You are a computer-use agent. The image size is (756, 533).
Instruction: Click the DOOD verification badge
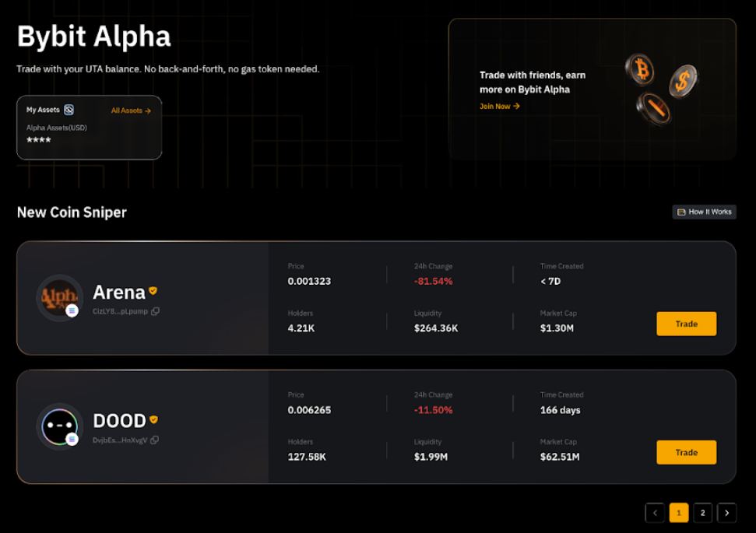click(153, 419)
